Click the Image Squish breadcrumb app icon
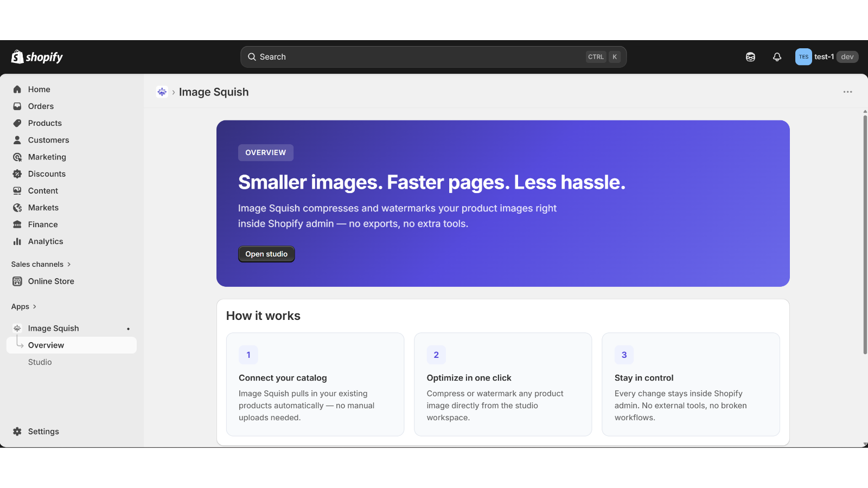Image resolution: width=868 pixels, height=488 pixels. point(162,92)
